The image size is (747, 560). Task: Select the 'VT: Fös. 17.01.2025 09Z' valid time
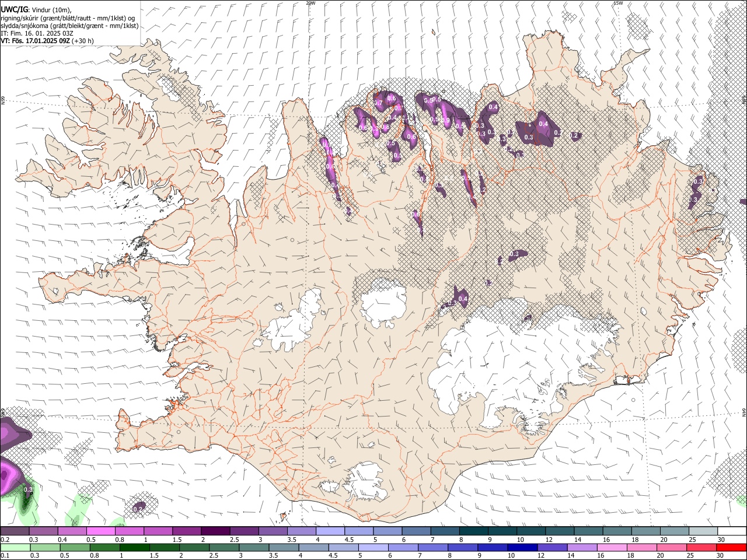36,41
